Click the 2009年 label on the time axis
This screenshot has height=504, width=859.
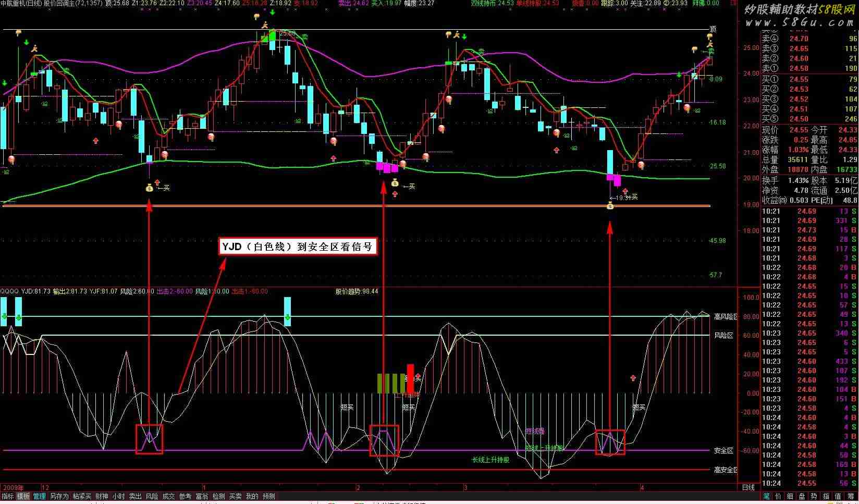[x=13, y=488]
